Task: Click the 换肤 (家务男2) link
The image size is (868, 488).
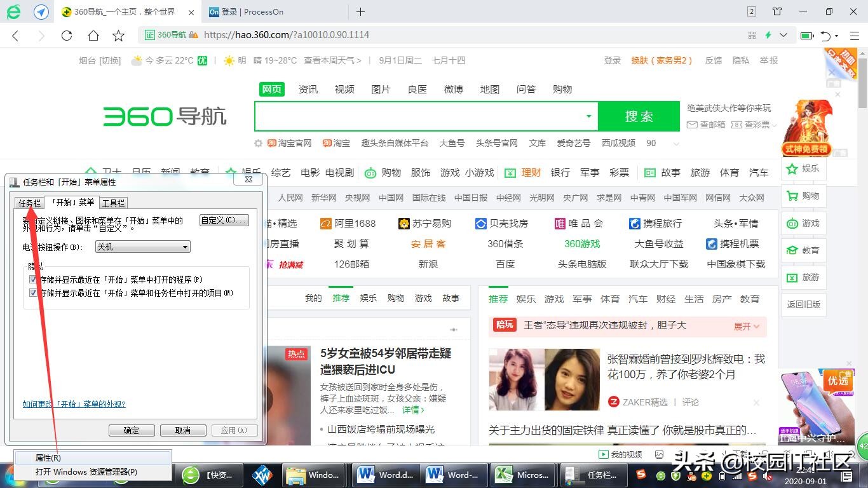Action: click(661, 60)
